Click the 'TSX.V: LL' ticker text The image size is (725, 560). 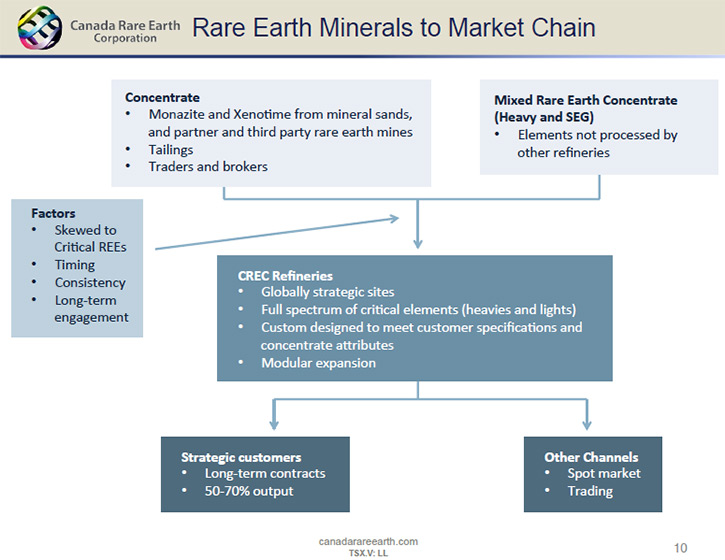[x=368, y=553]
